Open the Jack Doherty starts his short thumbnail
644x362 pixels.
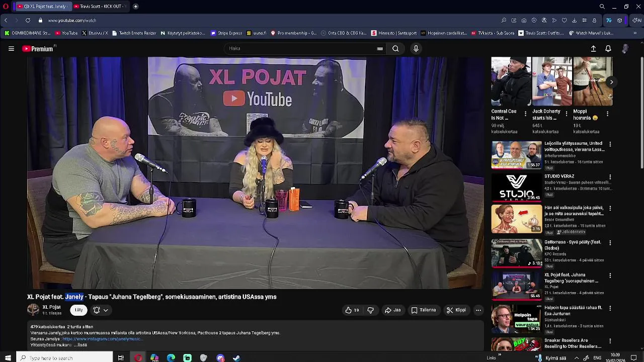(x=552, y=81)
